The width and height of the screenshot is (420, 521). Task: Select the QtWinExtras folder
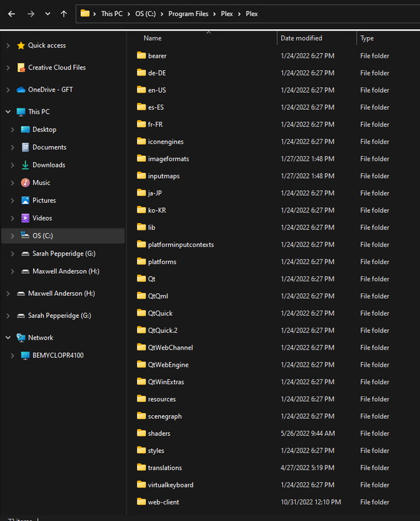(166, 382)
